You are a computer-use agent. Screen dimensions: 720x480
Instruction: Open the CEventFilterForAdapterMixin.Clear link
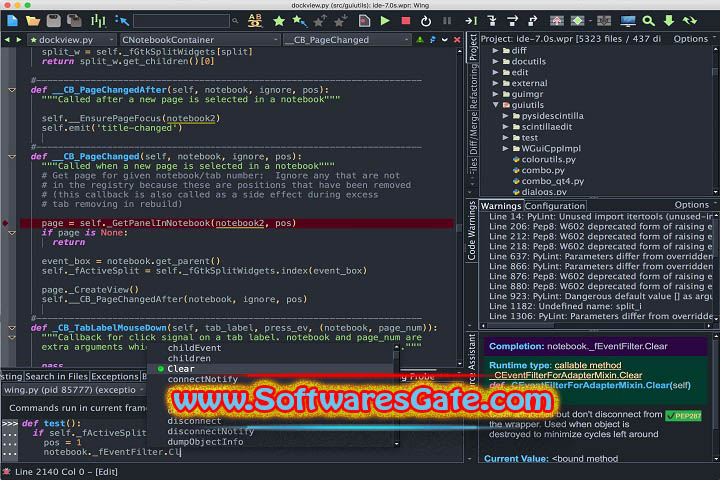click(568, 375)
